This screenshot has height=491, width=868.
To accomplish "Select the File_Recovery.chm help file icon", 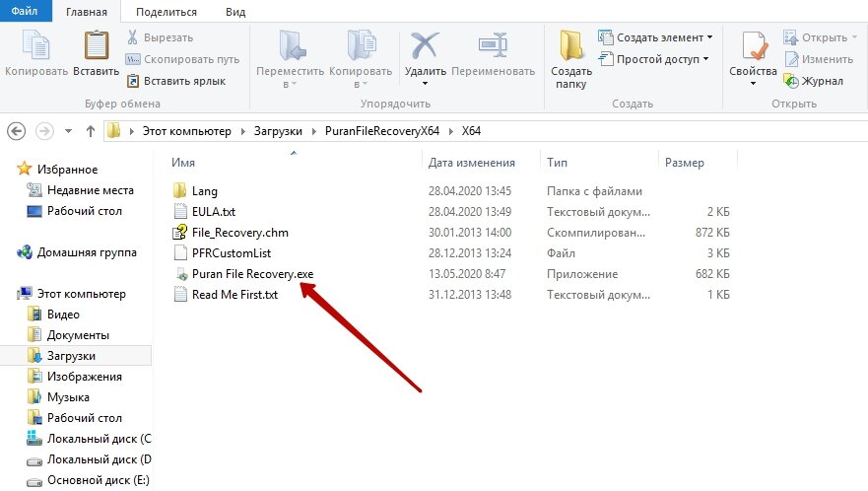I will point(180,233).
